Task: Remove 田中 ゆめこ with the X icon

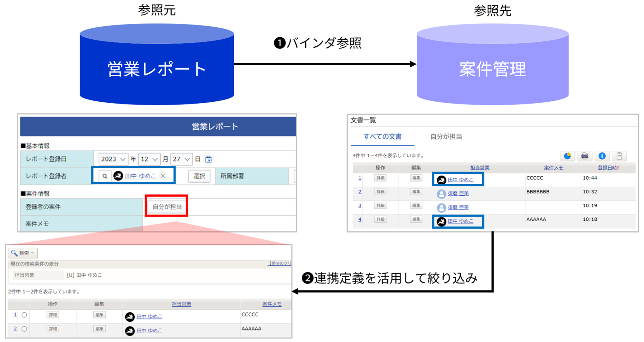Action: pyautogui.click(x=163, y=176)
